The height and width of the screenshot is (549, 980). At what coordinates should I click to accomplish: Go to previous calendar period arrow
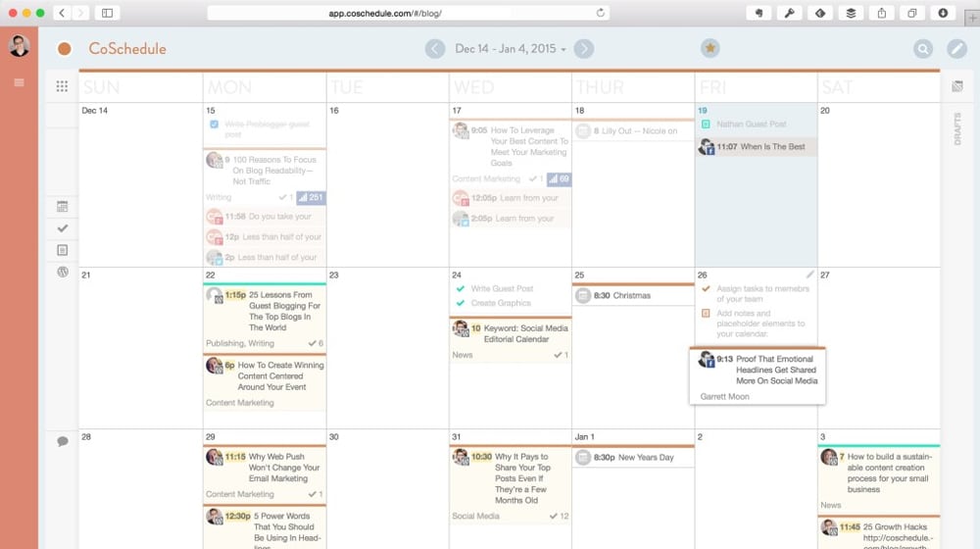(x=435, y=49)
